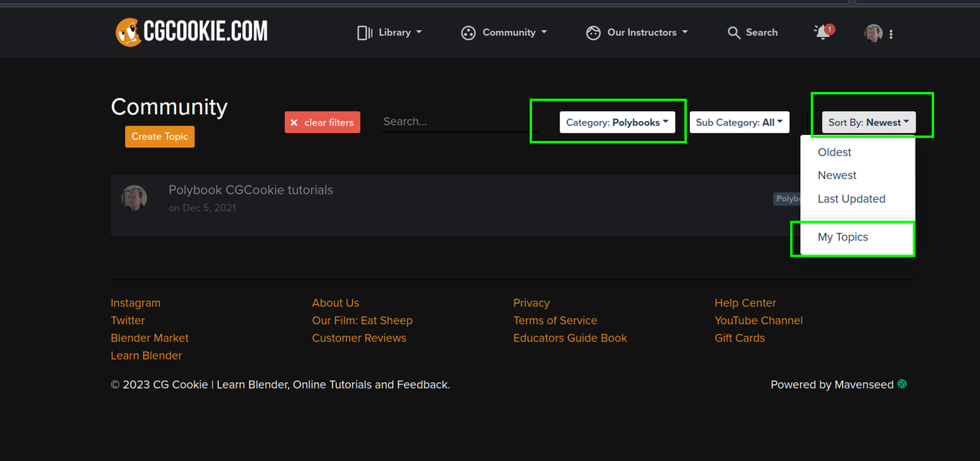Open the About Us link
The width and height of the screenshot is (980, 461).
pos(335,302)
